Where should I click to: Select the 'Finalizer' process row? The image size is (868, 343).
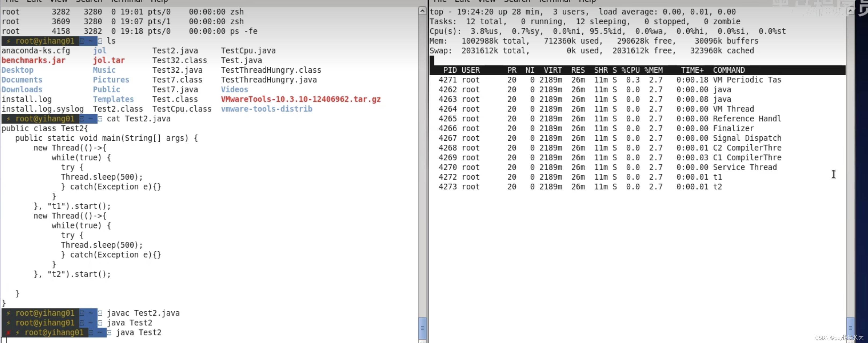pyautogui.click(x=596, y=128)
